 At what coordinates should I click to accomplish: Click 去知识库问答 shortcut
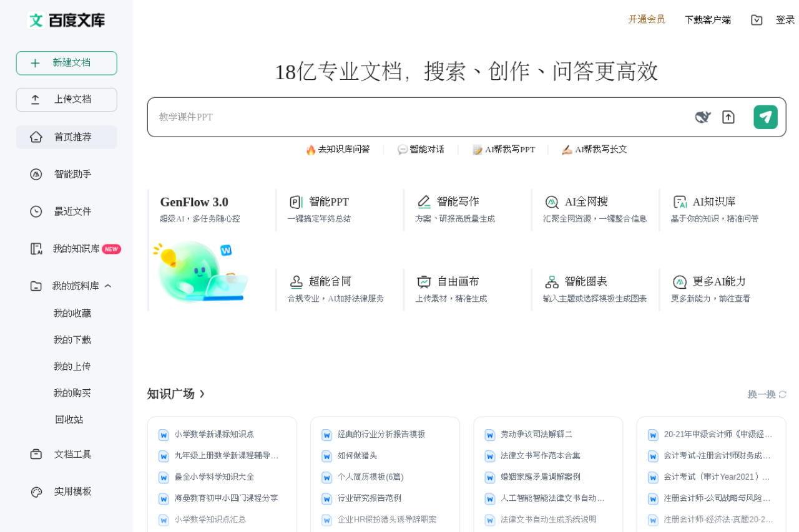click(338, 150)
